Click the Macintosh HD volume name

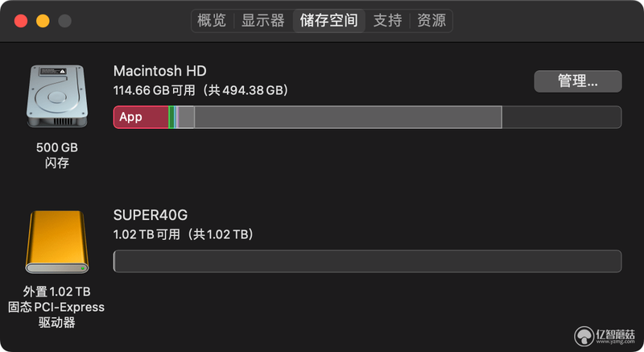click(159, 71)
